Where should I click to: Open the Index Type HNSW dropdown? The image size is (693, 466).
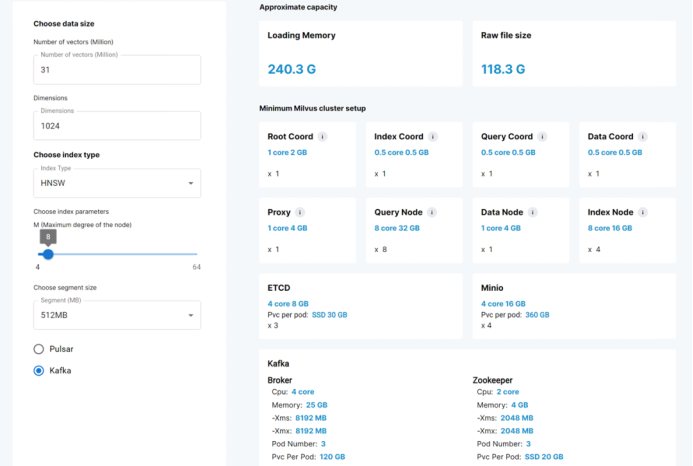(x=117, y=183)
